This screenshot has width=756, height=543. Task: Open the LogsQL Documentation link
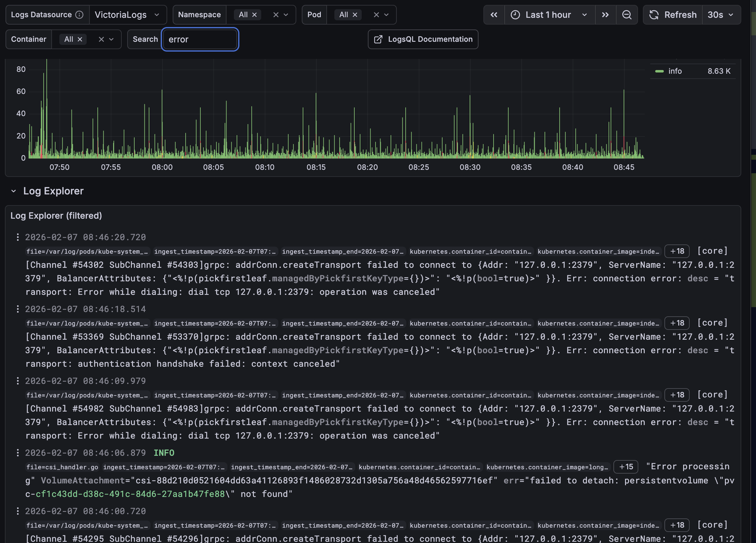click(x=423, y=39)
